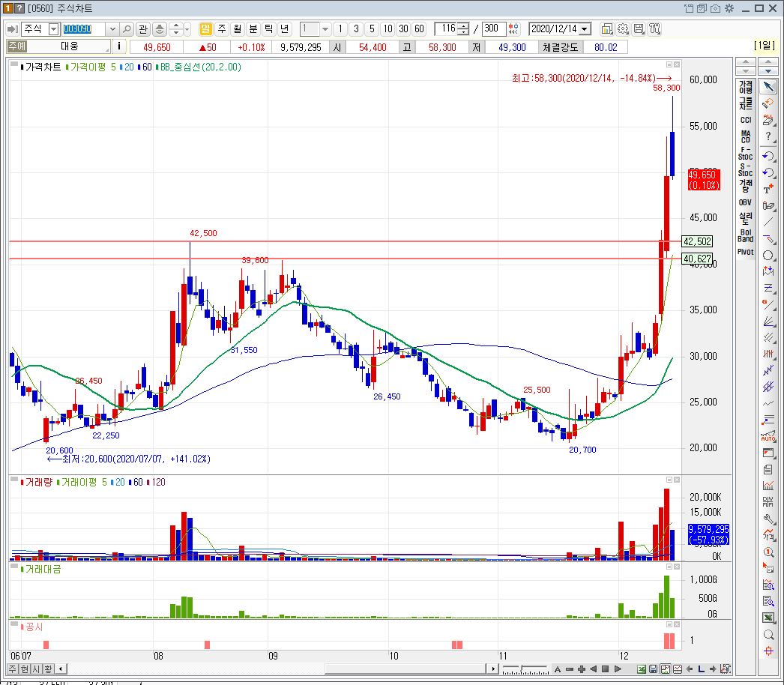Click the total candle count 300 field

pyautogui.click(x=493, y=29)
